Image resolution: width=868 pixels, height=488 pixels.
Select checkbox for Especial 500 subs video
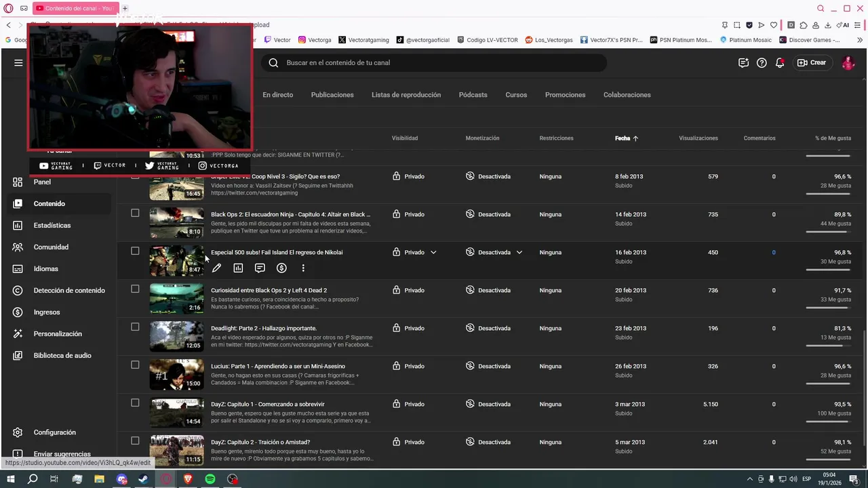click(135, 251)
